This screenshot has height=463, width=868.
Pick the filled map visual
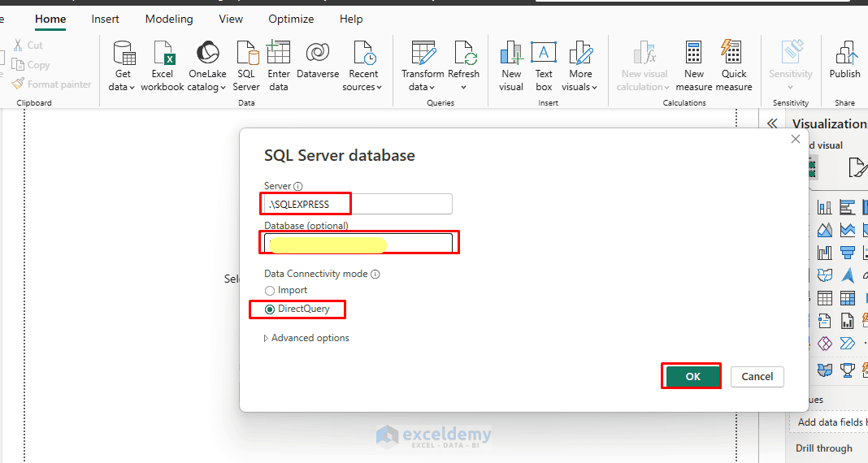[x=824, y=275]
